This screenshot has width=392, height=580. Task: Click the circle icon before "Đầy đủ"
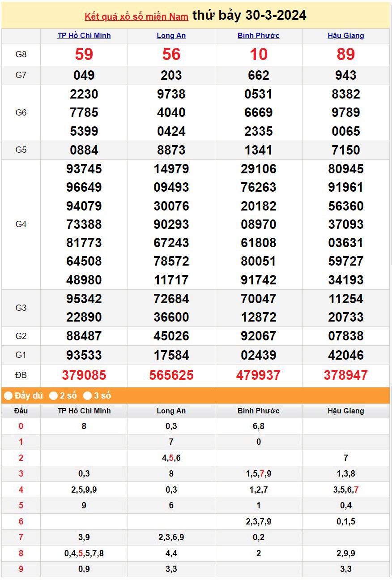[x=8, y=395]
